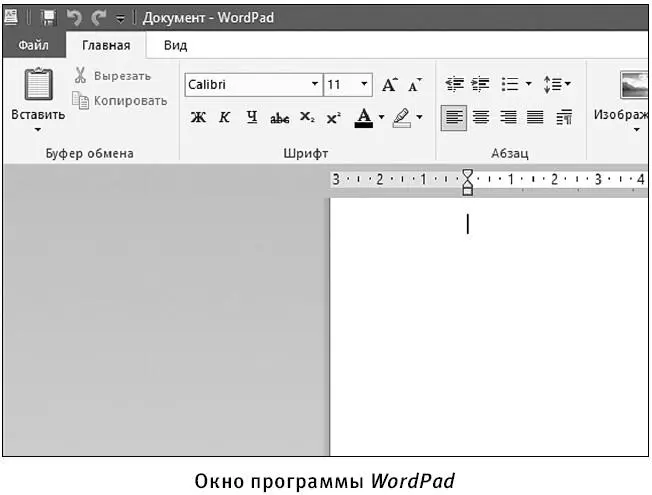
Task: Center the text alignment
Action: click(x=481, y=118)
